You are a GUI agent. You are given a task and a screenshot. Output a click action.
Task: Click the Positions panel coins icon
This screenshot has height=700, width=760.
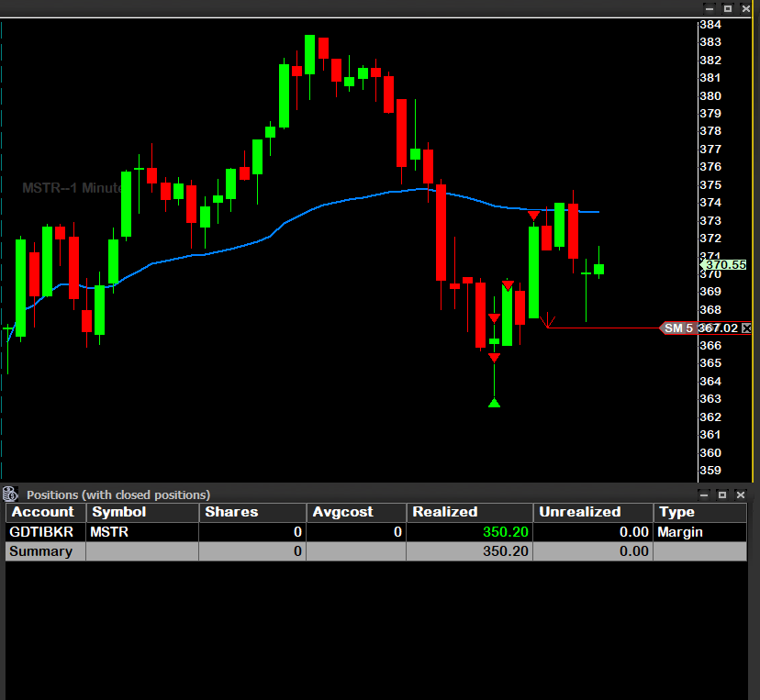[10, 494]
